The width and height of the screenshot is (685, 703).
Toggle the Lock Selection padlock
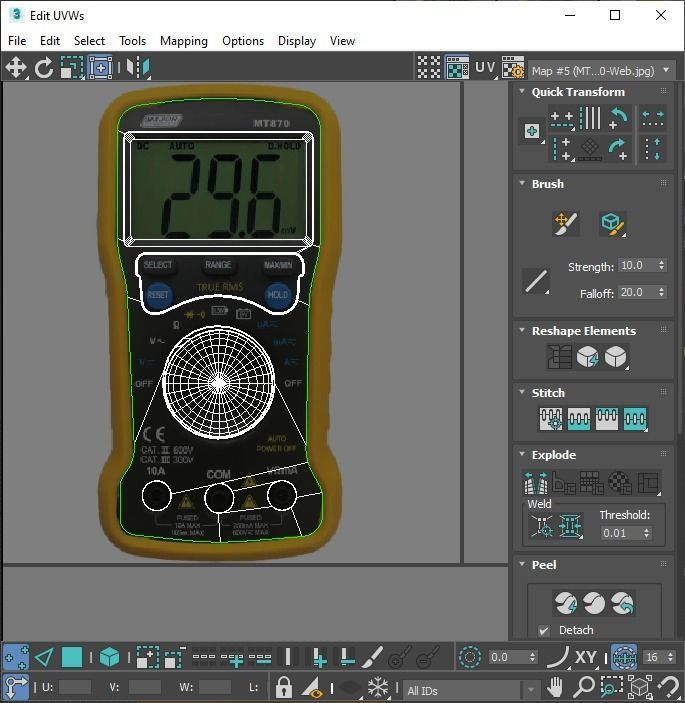pyautogui.click(x=283, y=687)
